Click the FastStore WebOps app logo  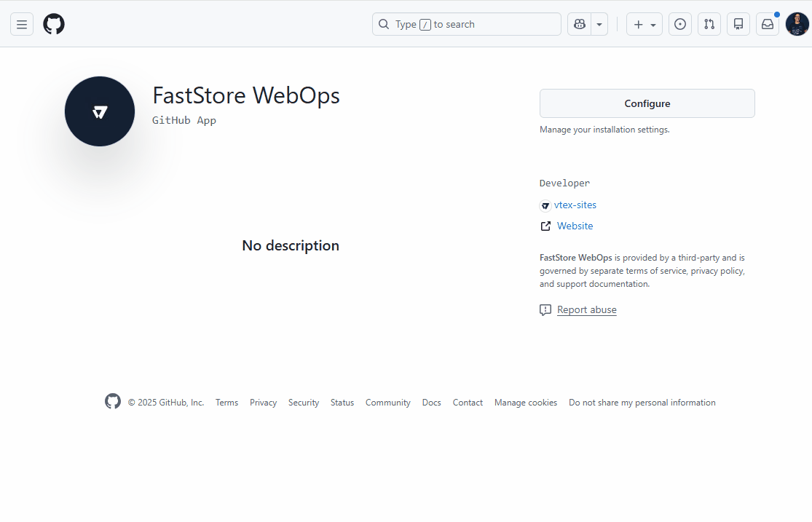coord(100,111)
